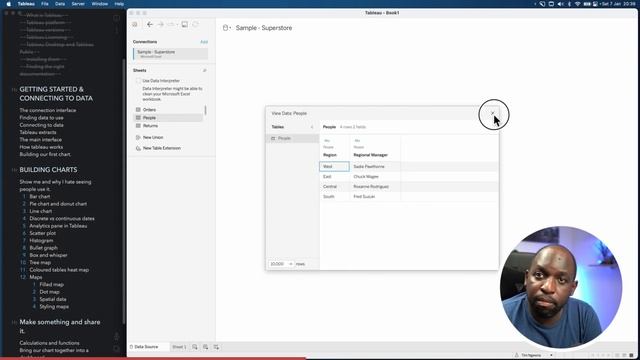The width and height of the screenshot is (640, 360).
Task: Click 'Scatter plot' in the outline
Action: [42, 233]
